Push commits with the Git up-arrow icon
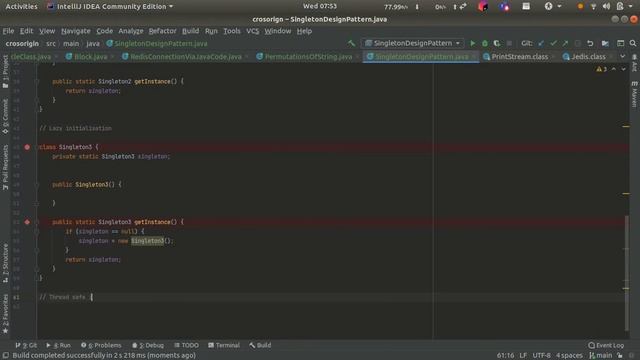 [565, 43]
